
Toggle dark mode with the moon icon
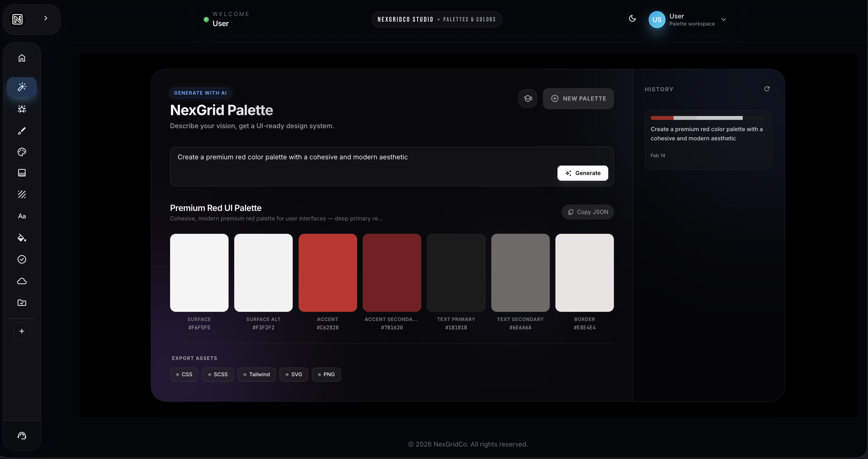[x=633, y=19]
